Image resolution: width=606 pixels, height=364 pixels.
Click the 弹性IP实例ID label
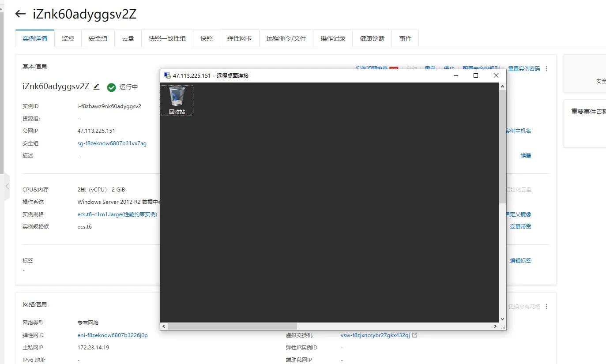click(301, 348)
